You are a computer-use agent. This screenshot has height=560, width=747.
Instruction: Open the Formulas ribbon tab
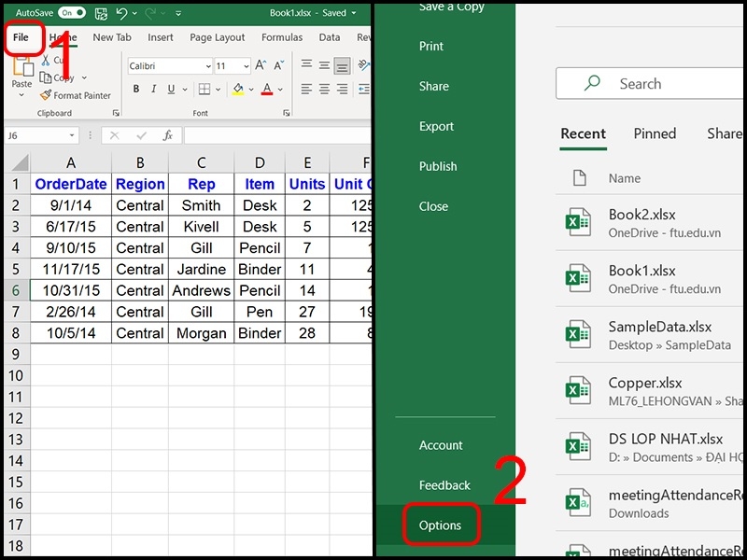coord(282,37)
